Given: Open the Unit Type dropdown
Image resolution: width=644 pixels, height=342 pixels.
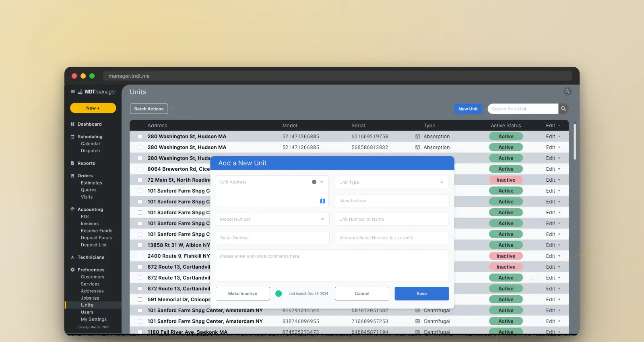Looking at the screenshot, I should 392,182.
